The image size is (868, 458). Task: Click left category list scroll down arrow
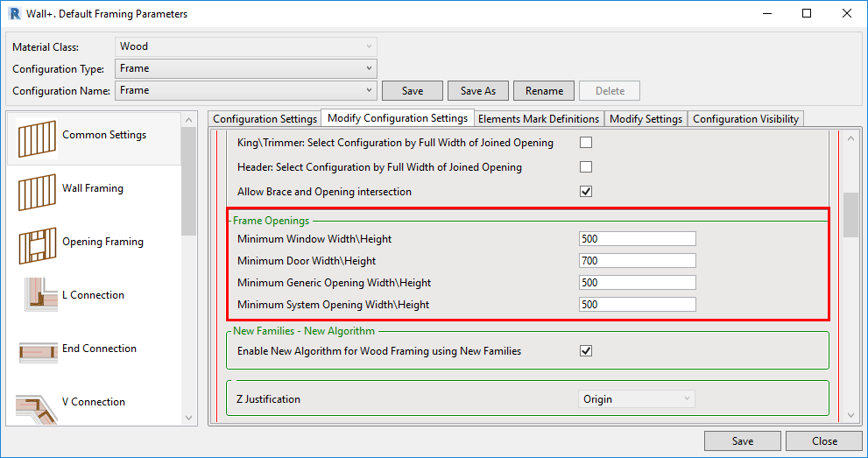click(x=189, y=418)
